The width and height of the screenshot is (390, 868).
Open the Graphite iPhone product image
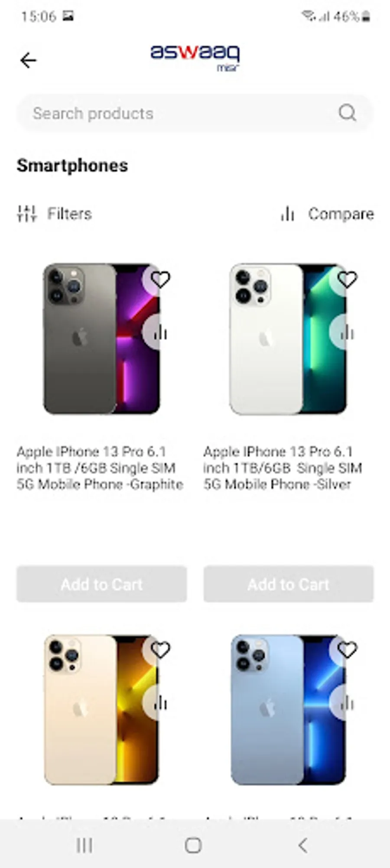pos(102,338)
